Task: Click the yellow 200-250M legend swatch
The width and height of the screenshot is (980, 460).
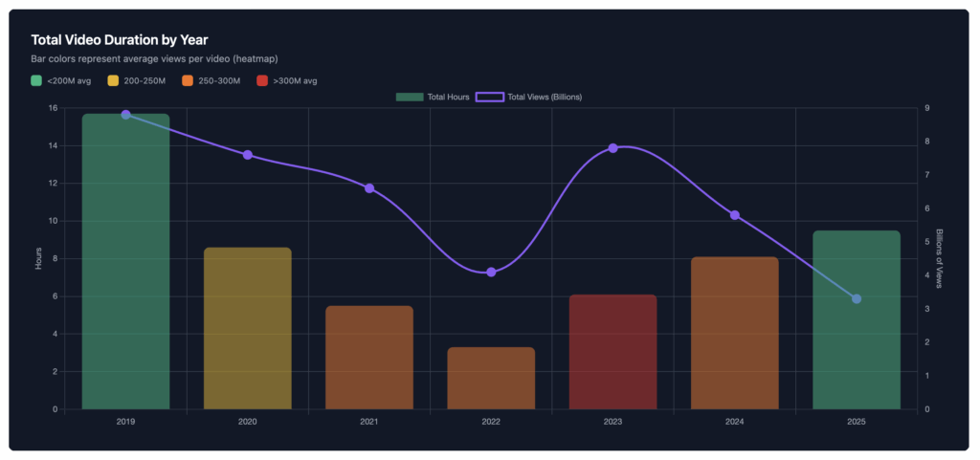Action: 114,80
